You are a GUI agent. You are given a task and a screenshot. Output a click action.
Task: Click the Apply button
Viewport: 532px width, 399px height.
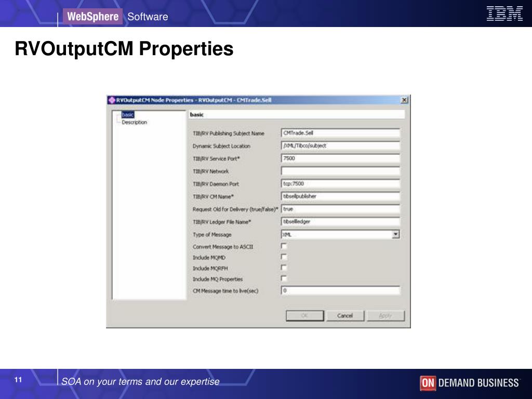click(385, 315)
